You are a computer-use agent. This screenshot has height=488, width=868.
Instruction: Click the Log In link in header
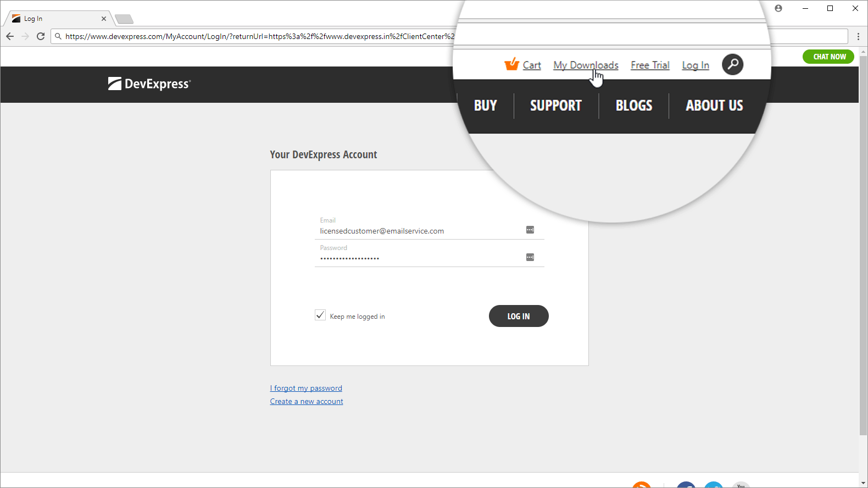coord(695,65)
